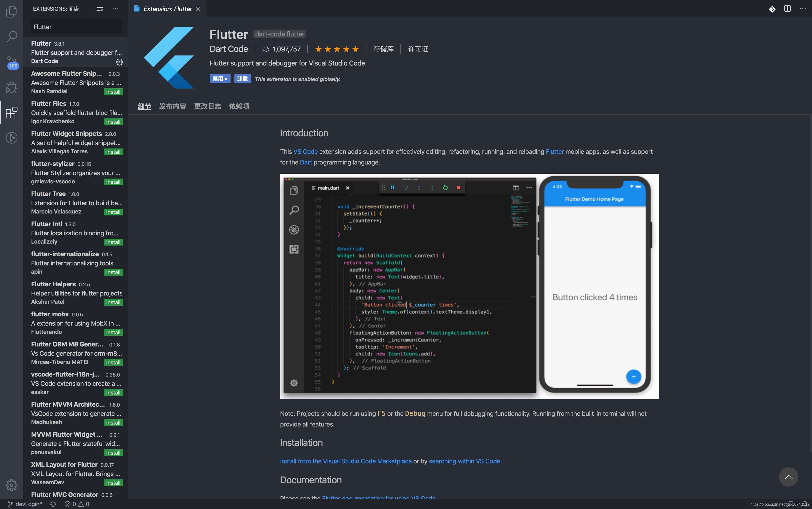
Task: Click the scroll-to-top round arrow button
Action: pos(788,477)
